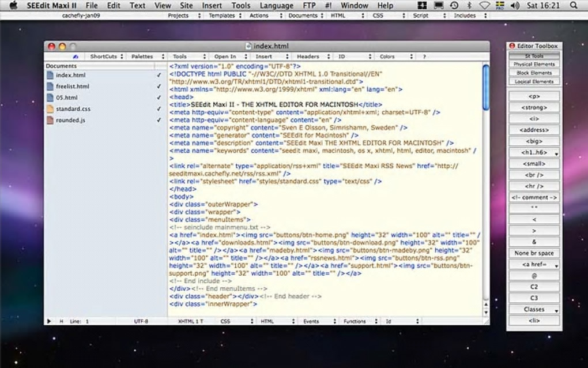Toggle the checkmark next to 05.html

pos(159,98)
